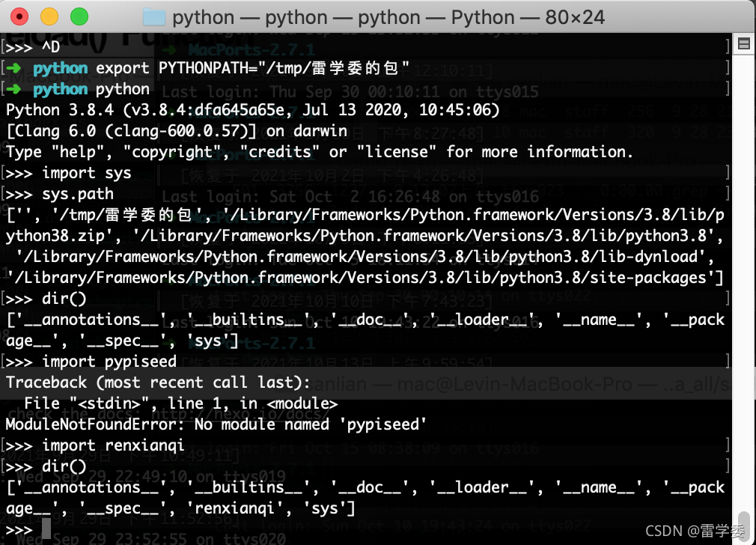Screen dimensions: 756x545
Task: Click 'renxianqi' in the last dir() output
Action: [x=235, y=508]
